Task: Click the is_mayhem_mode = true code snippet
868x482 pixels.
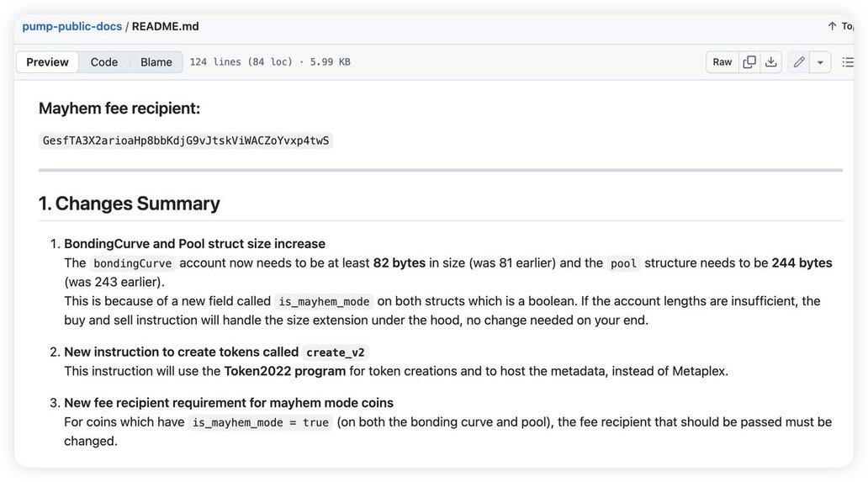Action: [261, 422]
